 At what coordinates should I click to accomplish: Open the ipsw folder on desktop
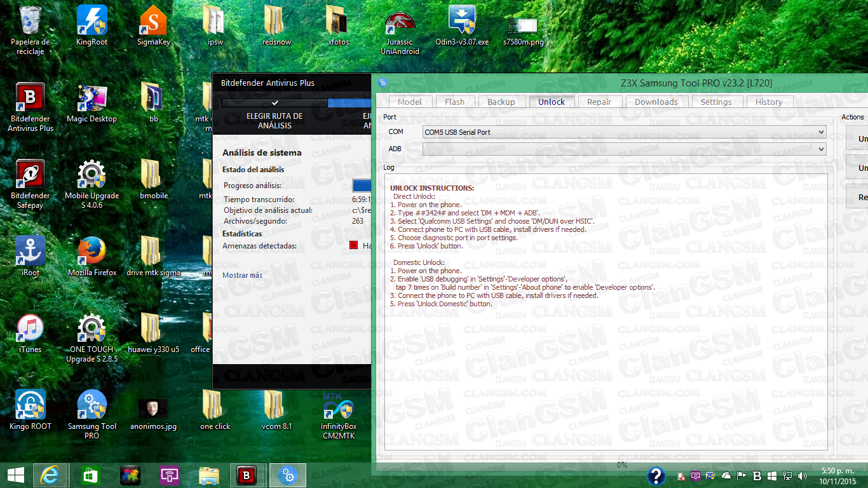[x=215, y=25]
